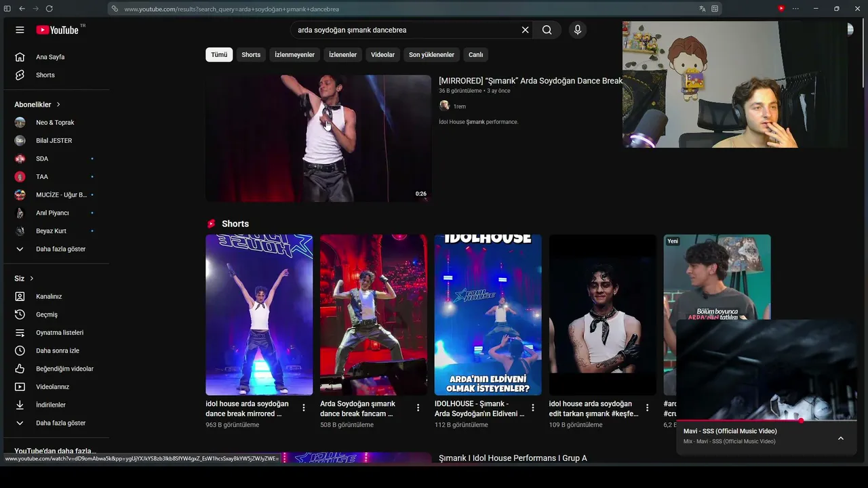Click the browser reload icon
Viewport: 868px width, 488px height.
click(x=49, y=9)
